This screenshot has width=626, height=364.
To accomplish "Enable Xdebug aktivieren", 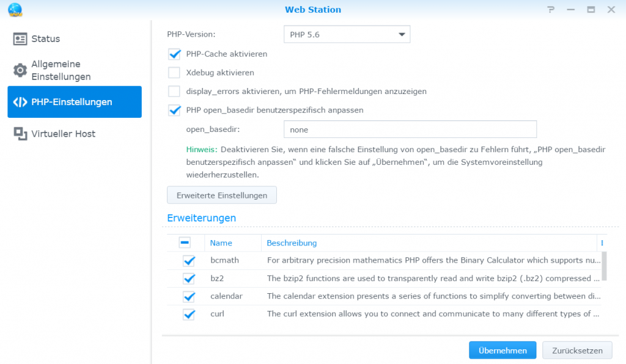I will click(x=175, y=72).
